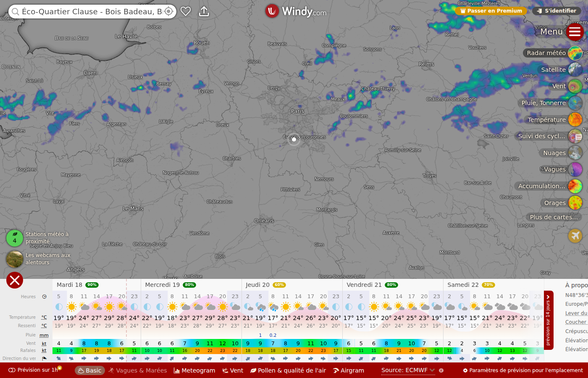Click the Orléans label on the map
The height and width of the screenshot is (378, 588).
click(264, 221)
